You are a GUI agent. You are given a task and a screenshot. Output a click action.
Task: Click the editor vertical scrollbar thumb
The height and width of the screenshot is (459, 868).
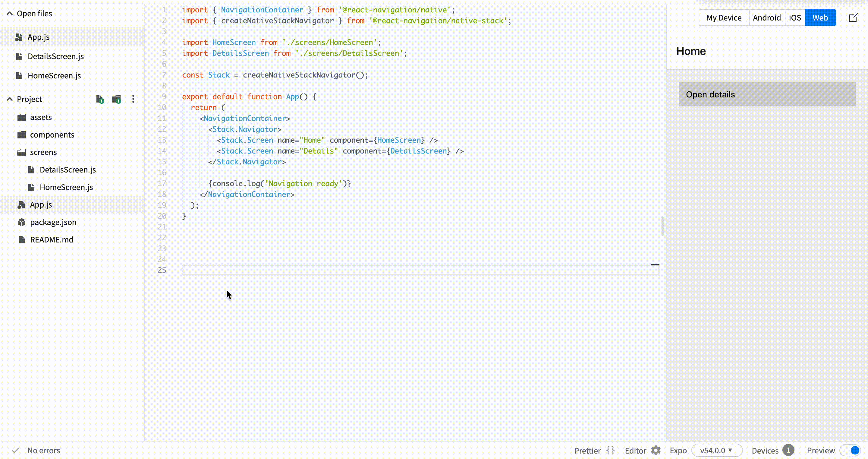coord(662,226)
